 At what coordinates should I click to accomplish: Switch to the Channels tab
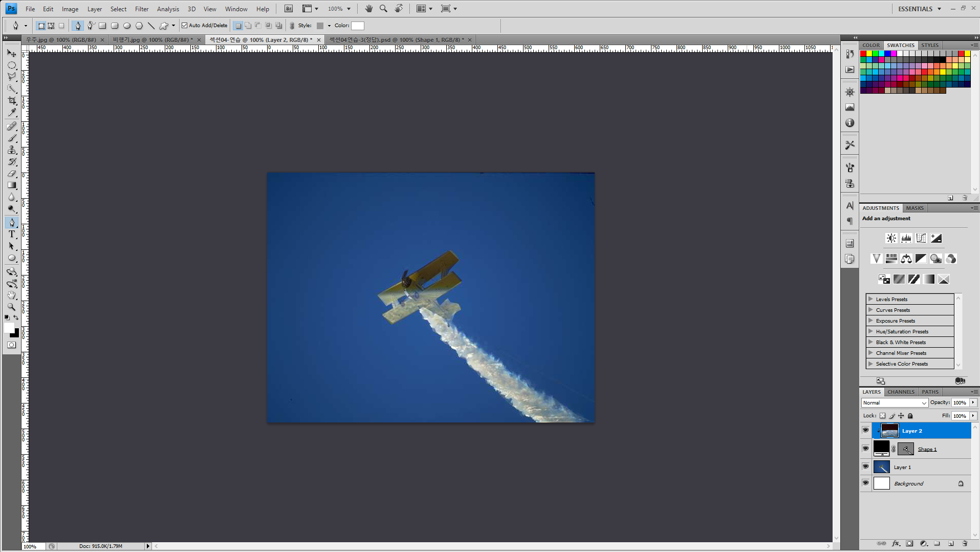901,392
